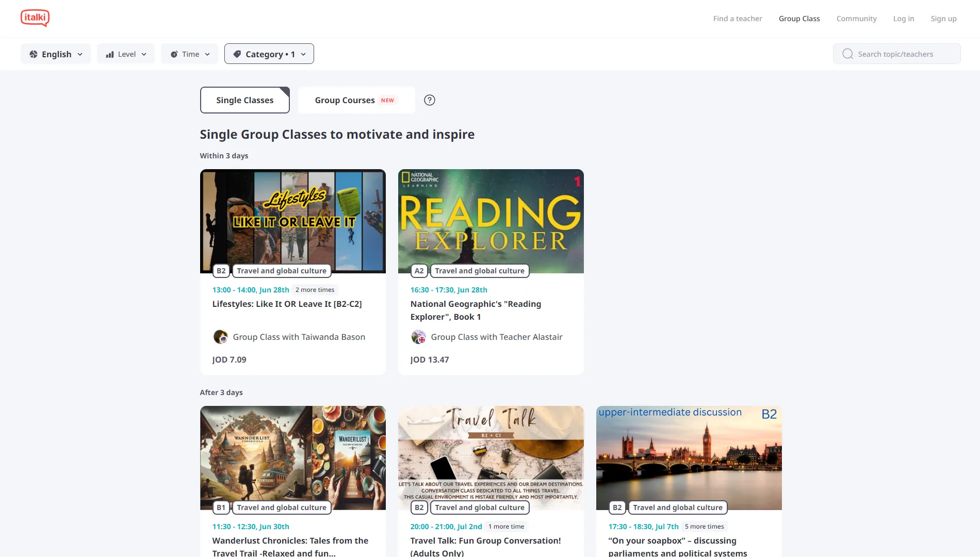Viewport: 980px width, 557px height.
Task: Open the On your soapbox class title
Action: click(678, 547)
